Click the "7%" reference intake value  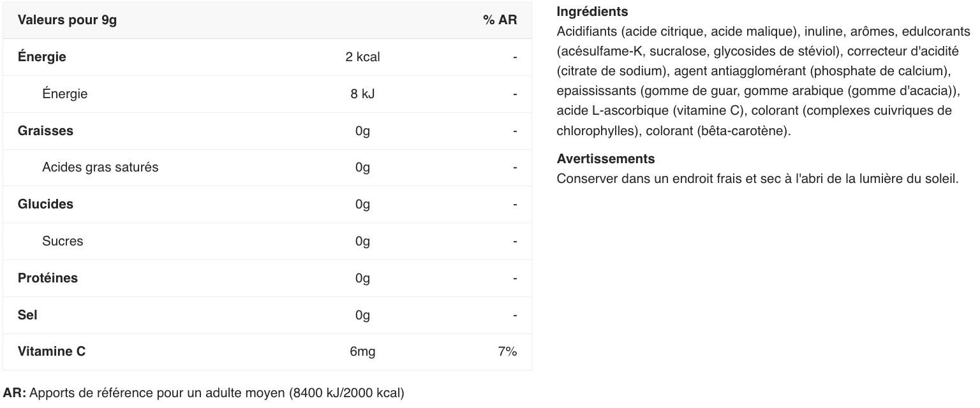[x=507, y=351]
